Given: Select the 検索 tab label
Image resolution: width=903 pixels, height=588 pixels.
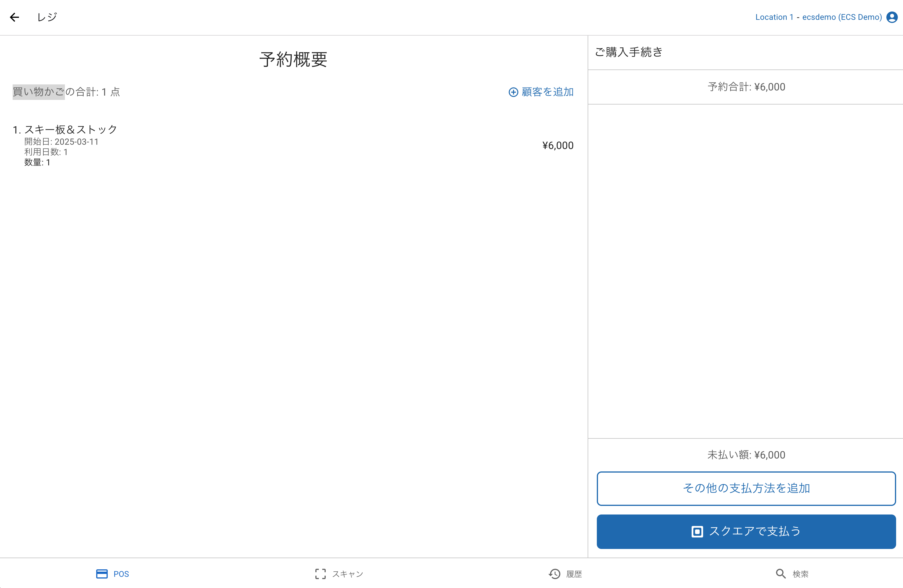Looking at the screenshot, I should click(800, 574).
